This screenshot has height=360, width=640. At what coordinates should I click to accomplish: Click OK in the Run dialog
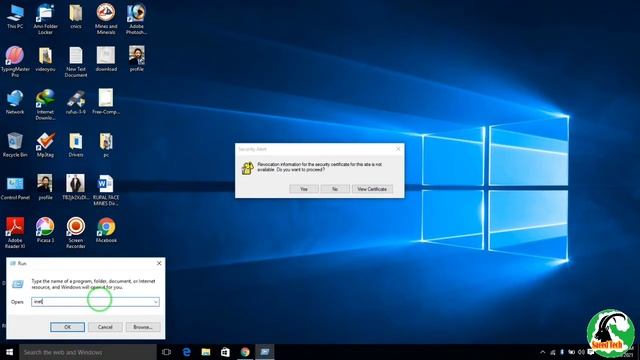coord(67,327)
